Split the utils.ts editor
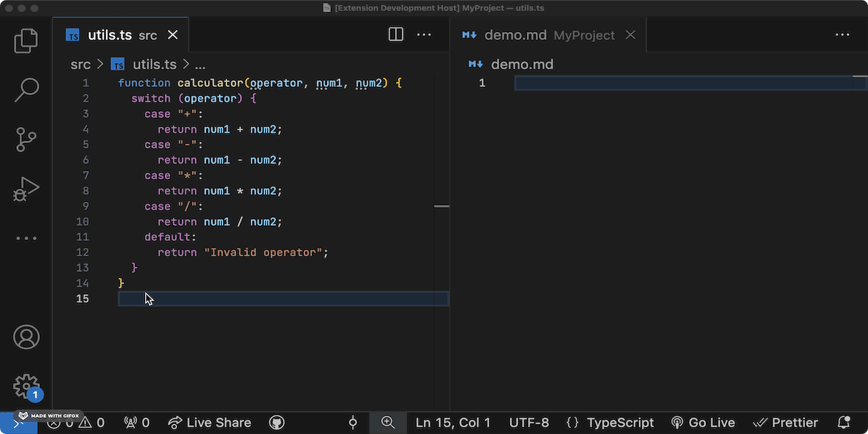This screenshot has height=434, width=868. [x=395, y=34]
